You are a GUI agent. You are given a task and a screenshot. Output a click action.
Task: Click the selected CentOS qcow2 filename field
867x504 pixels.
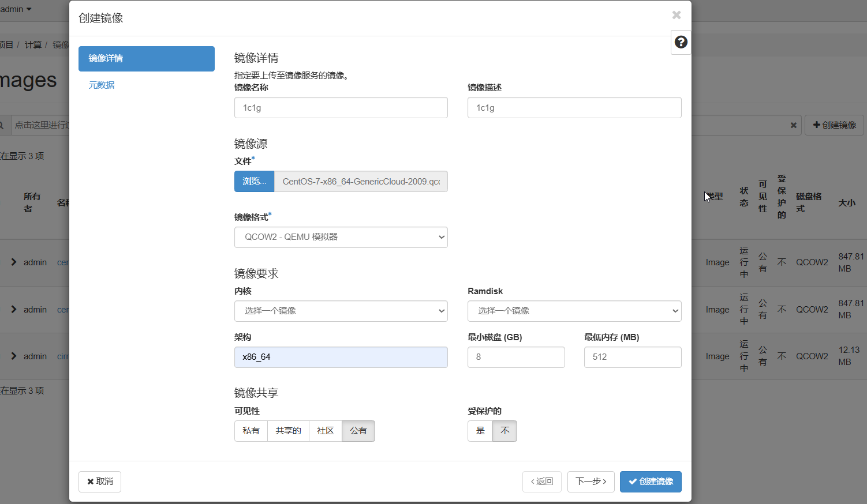point(361,181)
